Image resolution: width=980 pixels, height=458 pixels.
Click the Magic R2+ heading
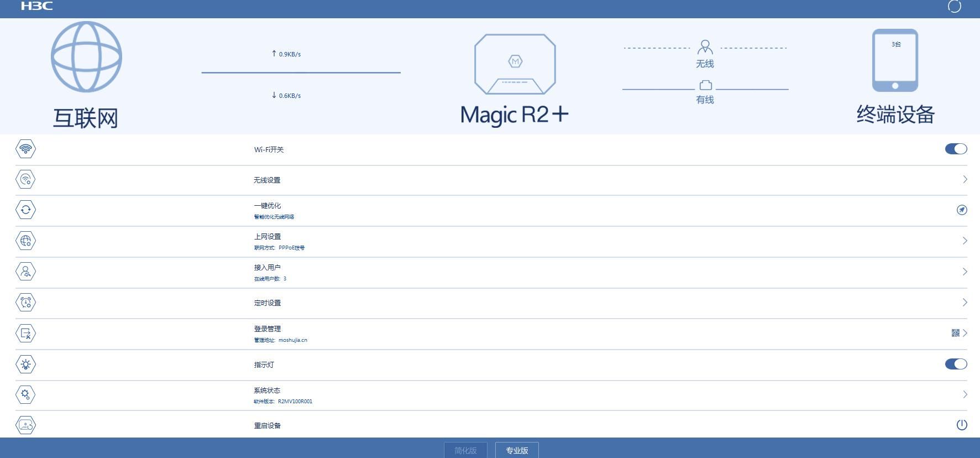(515, 115)
